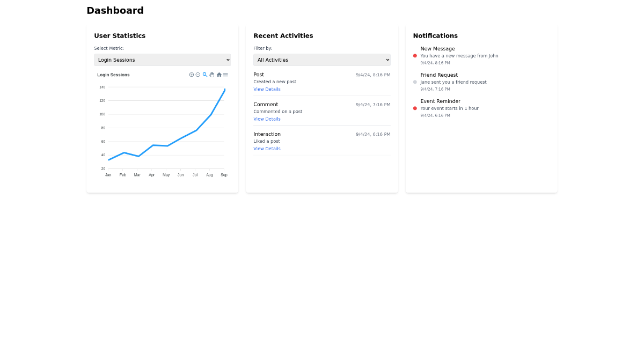View Details for the Comment activity
Image resolution: width=644 pixels, height=338 pixels.
[x=267, y=119]
